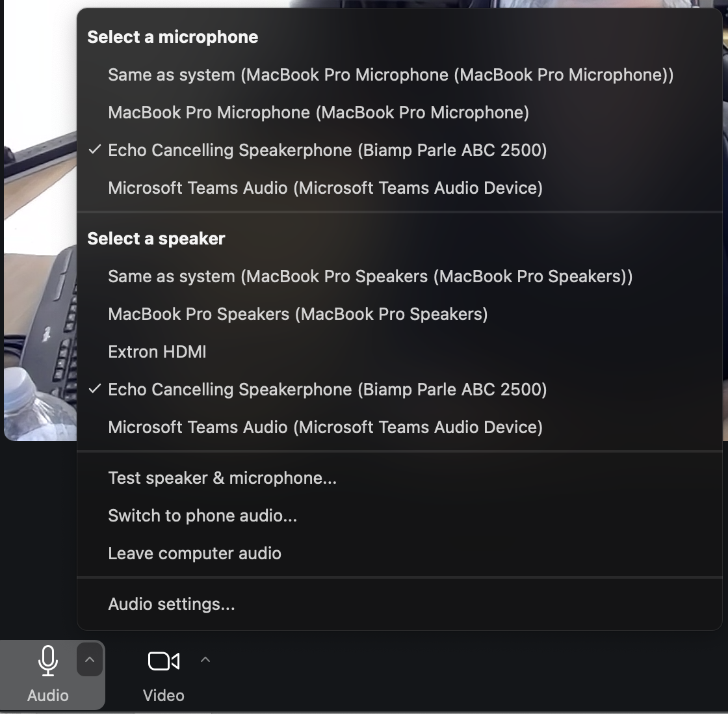Image resolution: width=728 pixels, height=714 pixels.
Task: Collapse the audio options chevron
Action: coord(90,659)
